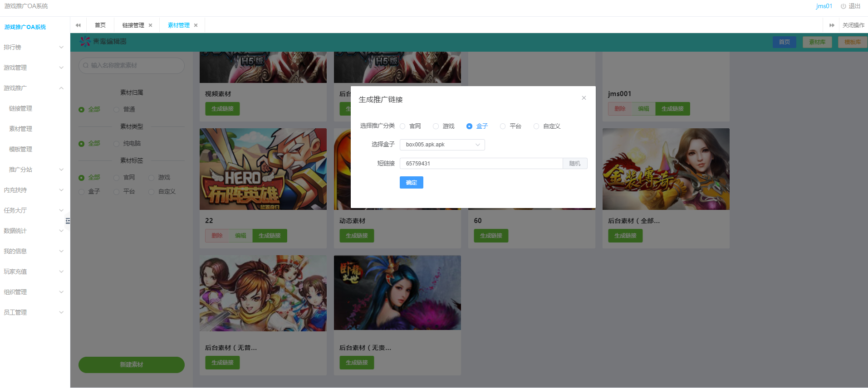Close the 生成推广链接 dialog with X
The height and width of the screenshot is (388, 868).
click(584, 98)
